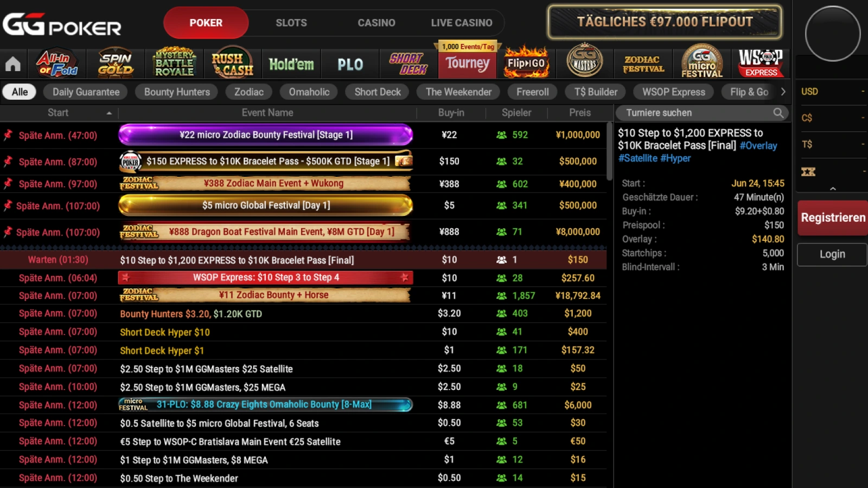The width and height of the screenshot is (868, 488).
Task: Filter by Short Deck chip
Action: (378, 92)
